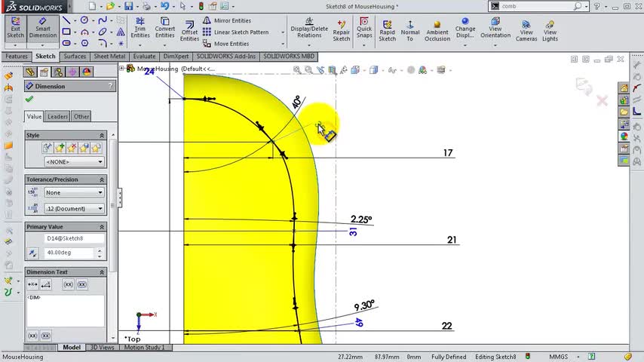Select the 2.25° angle dimension

click(361, 219)
